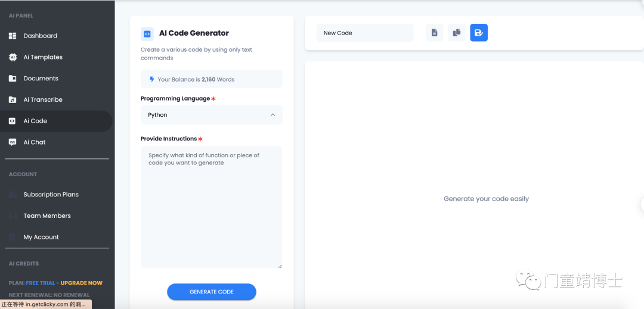Open Ai Templates via its chip icon
The width and height of the screenshot is (644, 309).
tap(13, 57)
